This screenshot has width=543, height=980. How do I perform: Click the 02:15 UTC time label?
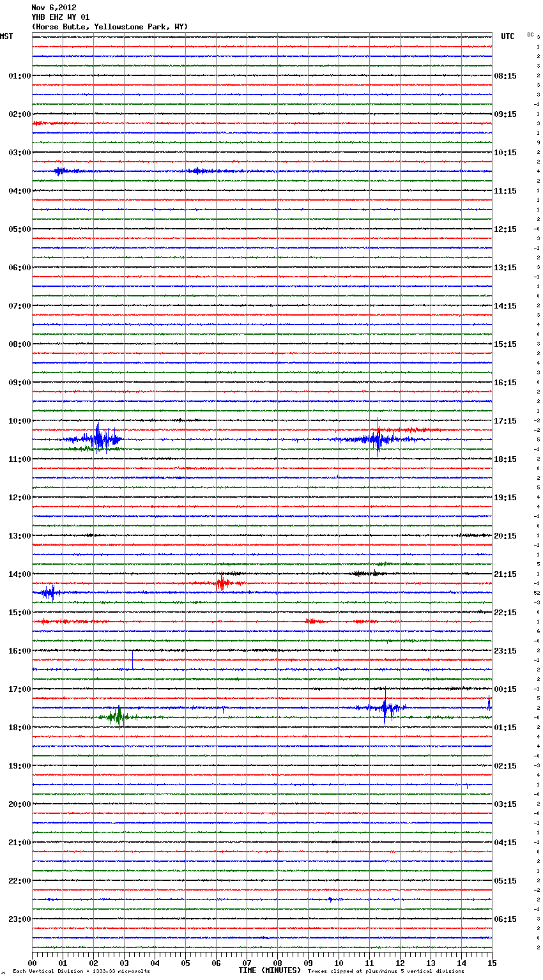click(x=505, y=766)
